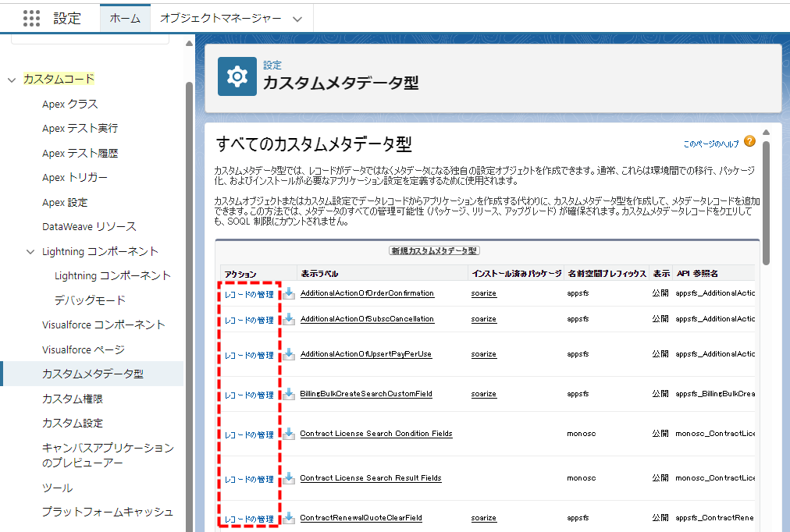Switch to the ホーム tab
790x532 pixels.
(x=125, y=19)
